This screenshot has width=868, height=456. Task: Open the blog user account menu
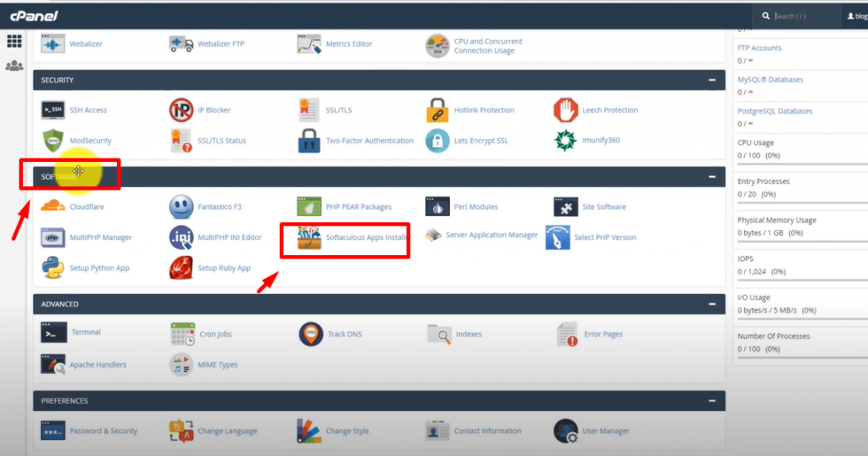tap(857, 16)
